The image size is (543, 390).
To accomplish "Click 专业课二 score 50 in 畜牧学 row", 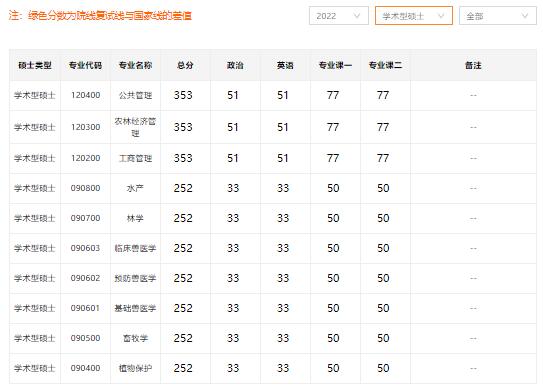I will coord(383,338).
